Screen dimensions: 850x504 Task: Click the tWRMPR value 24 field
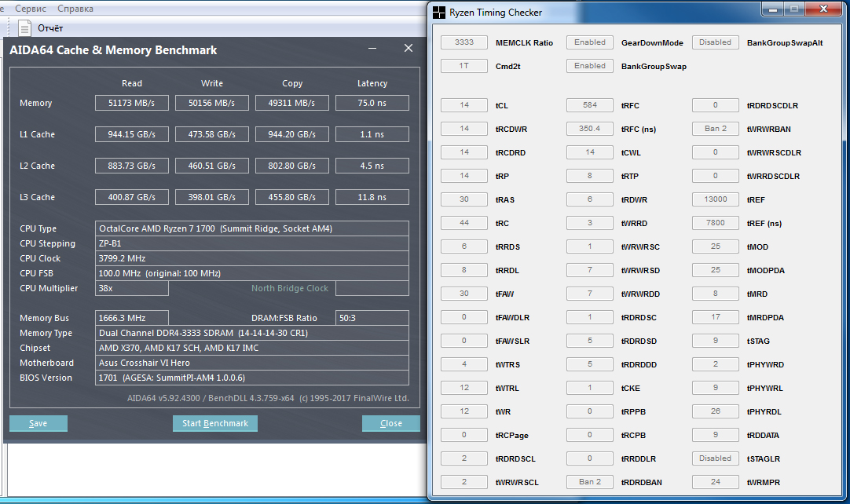click(716, 482)
